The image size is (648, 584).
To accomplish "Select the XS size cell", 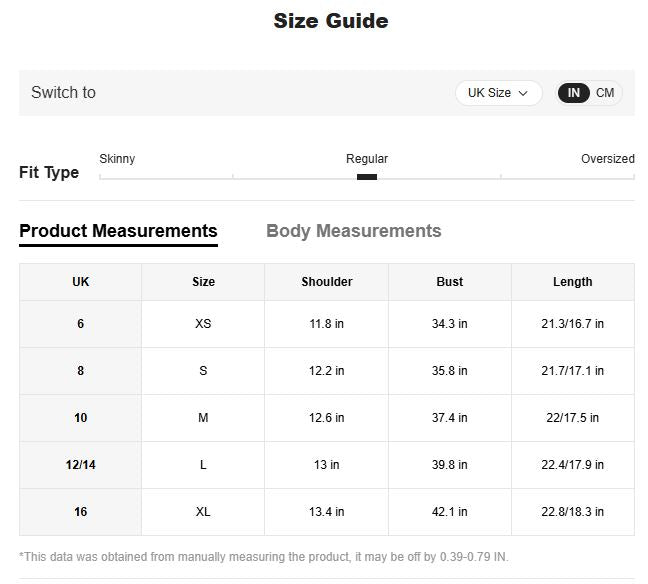I will [203, 324].
